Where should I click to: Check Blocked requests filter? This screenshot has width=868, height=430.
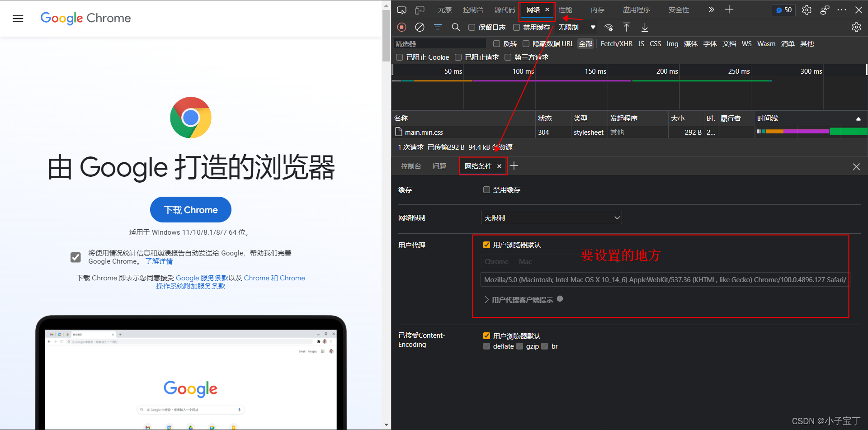coord(458,57)
